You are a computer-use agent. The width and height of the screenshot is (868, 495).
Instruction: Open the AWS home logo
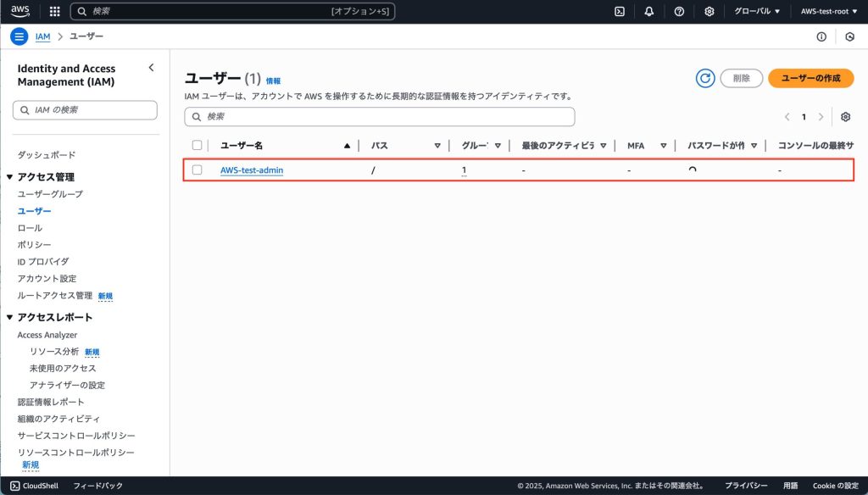(20, 11)
